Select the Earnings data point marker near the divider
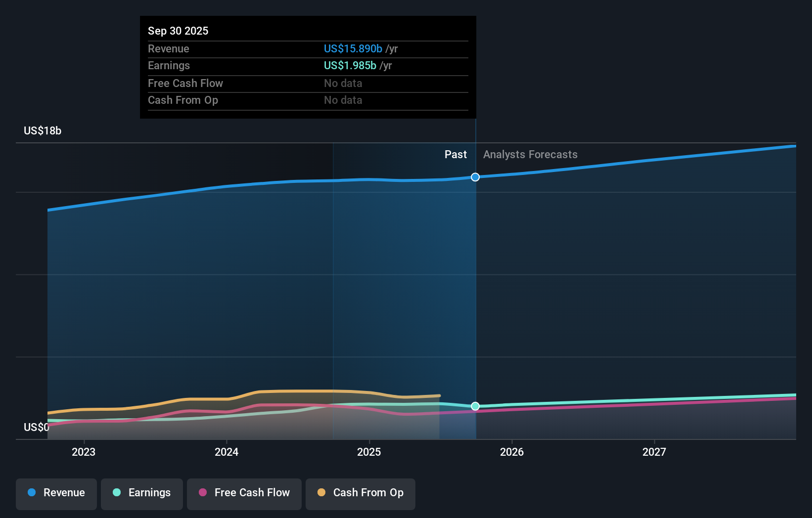This screenshot has width=812, height=518. click(475, 406)
